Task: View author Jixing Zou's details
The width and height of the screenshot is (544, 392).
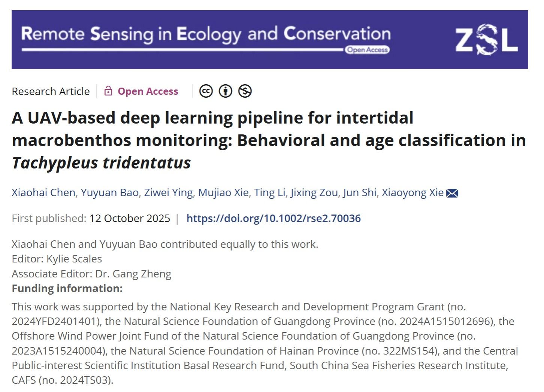Action: (314, 192)
